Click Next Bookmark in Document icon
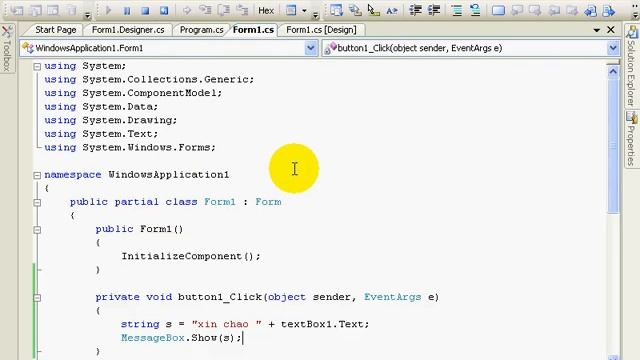Image resolution: width=640 pixels, height=360 pixels. [x=609, y=11]
